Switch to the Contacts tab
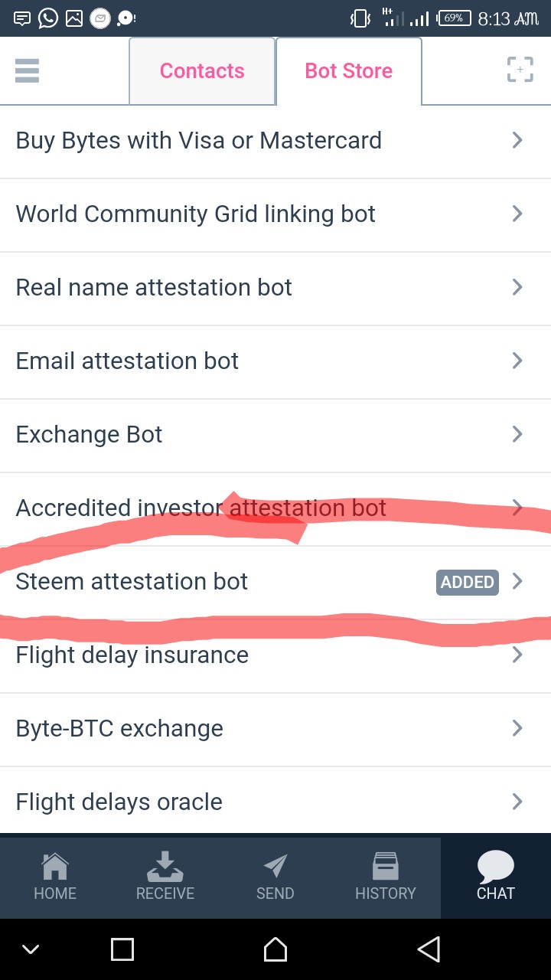The image size is (551, 980). coord(202,71)
